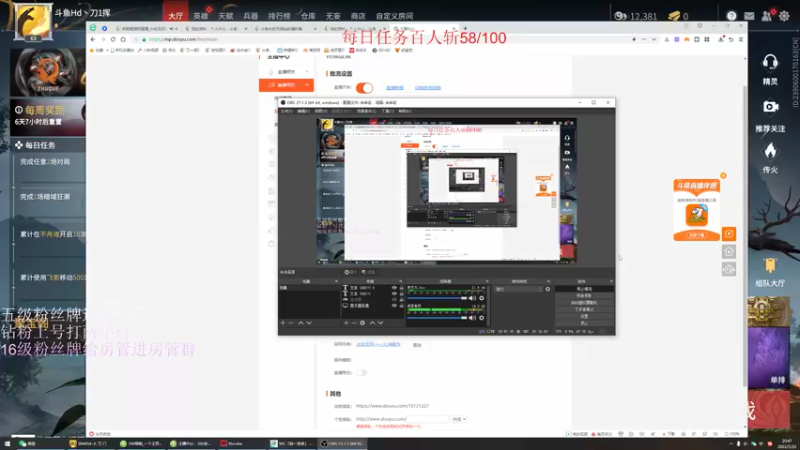800x450 pixels.
Task: Open dropdown beside personal domain field
Action: (x=459, y=419)
